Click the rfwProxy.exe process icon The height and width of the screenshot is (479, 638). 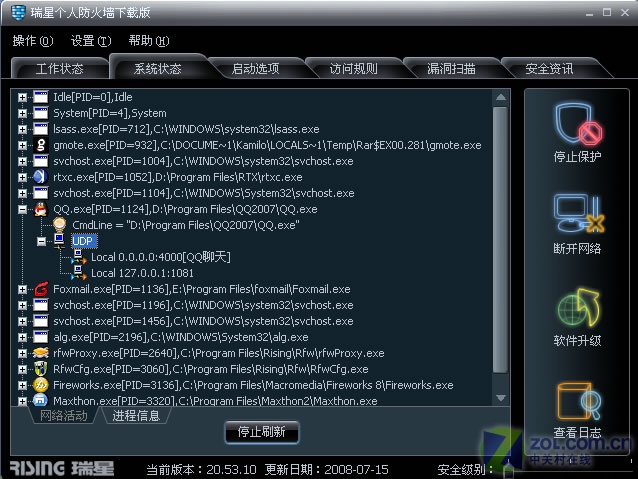pos(41,353)
